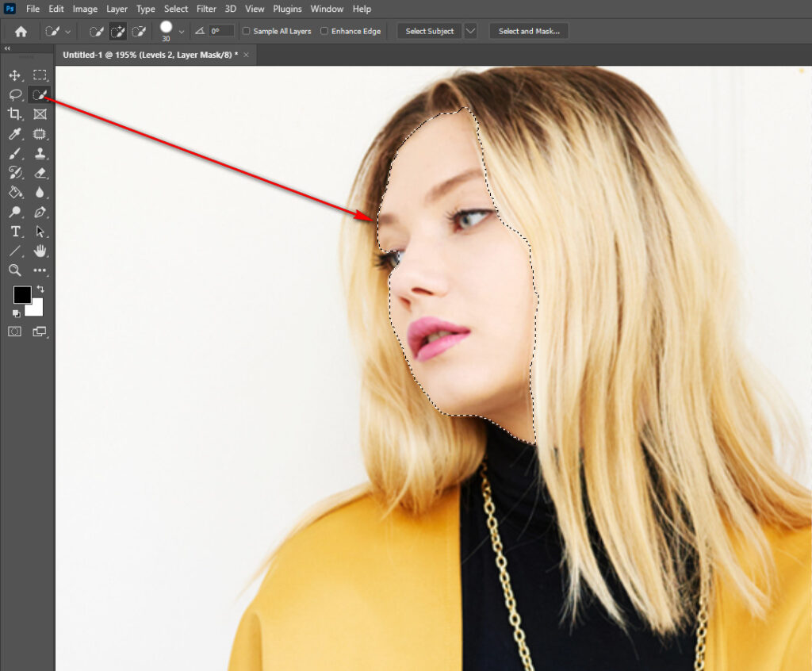Enable the Enhance Edge option

(324, 31)
